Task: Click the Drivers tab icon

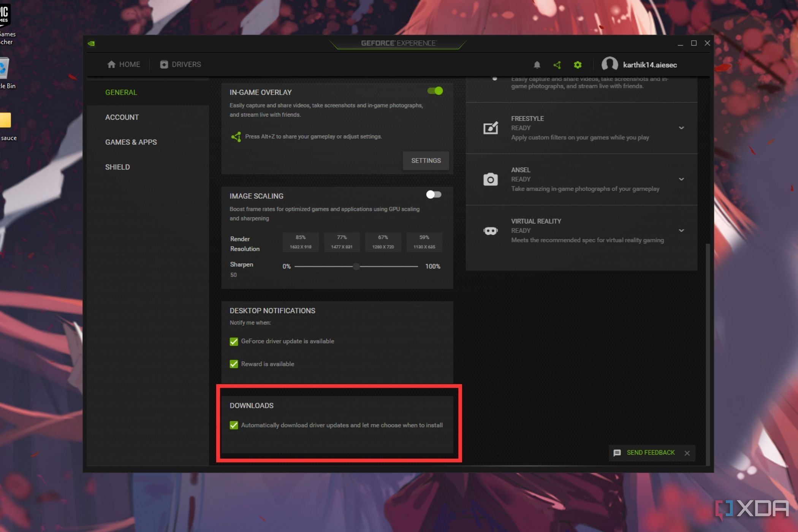Action: click(x=164, y=64)
